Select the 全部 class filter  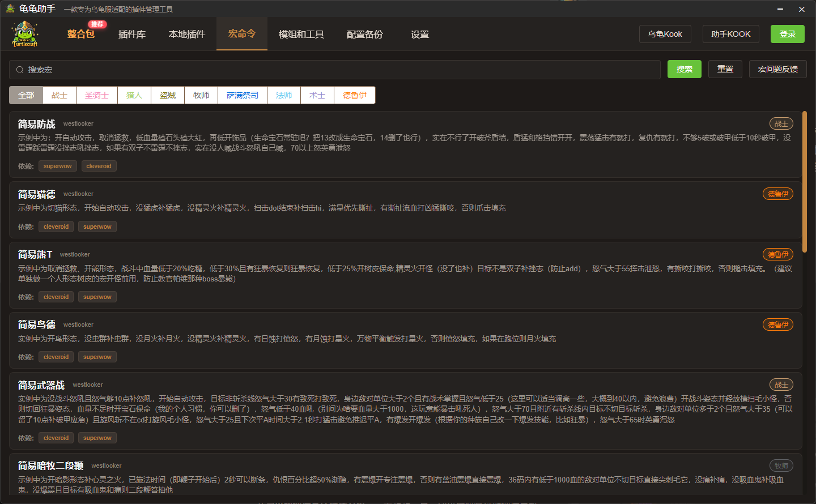click(x=25, y=95)
